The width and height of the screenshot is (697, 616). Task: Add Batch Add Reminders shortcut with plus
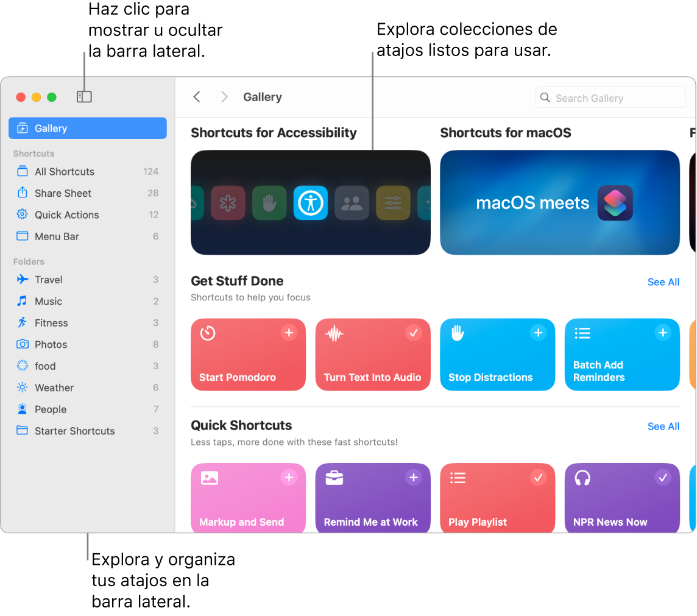point(663,333)
